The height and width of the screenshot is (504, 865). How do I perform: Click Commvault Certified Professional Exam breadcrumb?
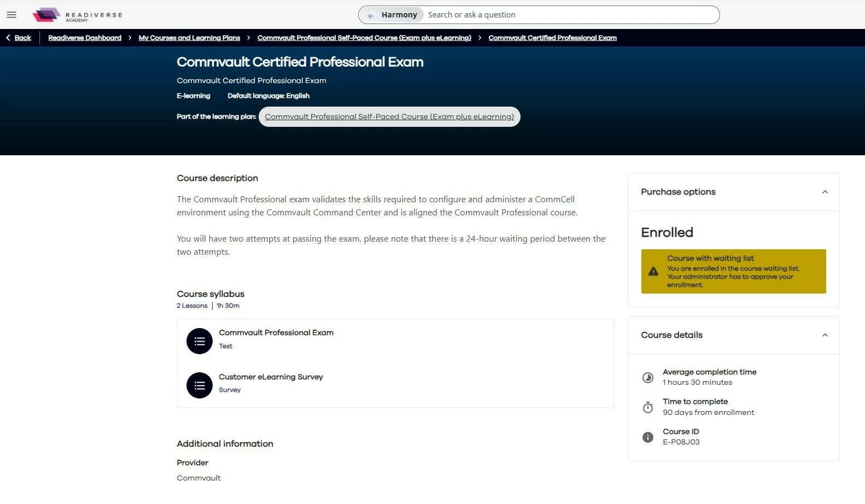click(553, 38)
